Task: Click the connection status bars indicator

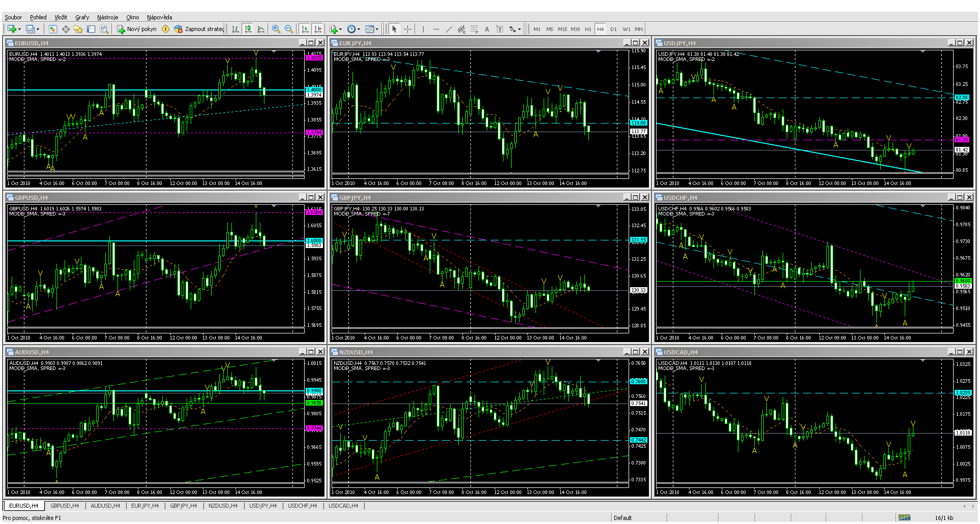Action: 904,517
